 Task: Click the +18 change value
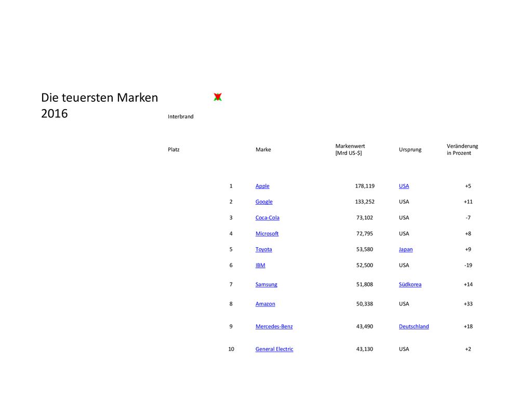pos(468,326)
